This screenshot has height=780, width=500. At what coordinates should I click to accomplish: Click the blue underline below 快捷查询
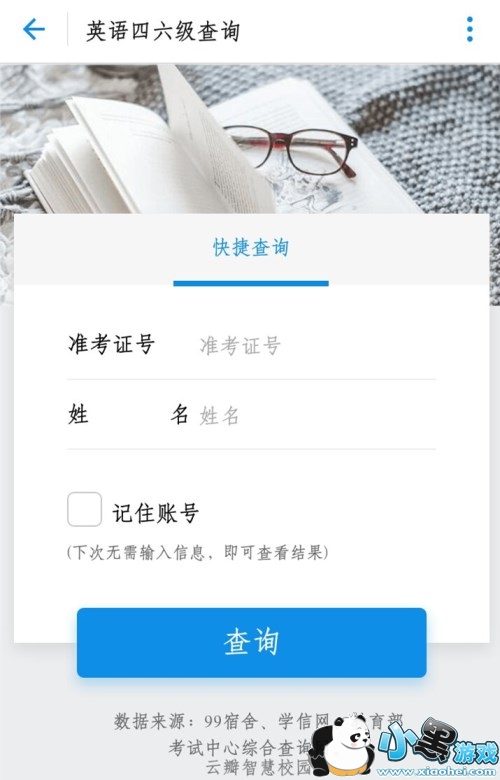[x=251, y=284]
